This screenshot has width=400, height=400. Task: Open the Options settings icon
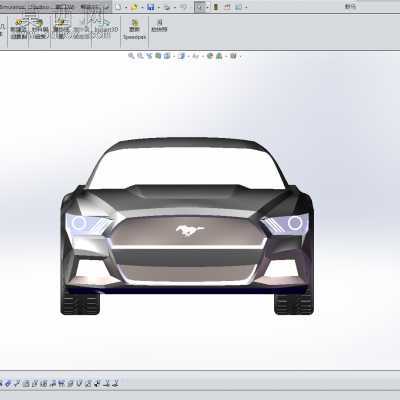click(x=238, y=7)
